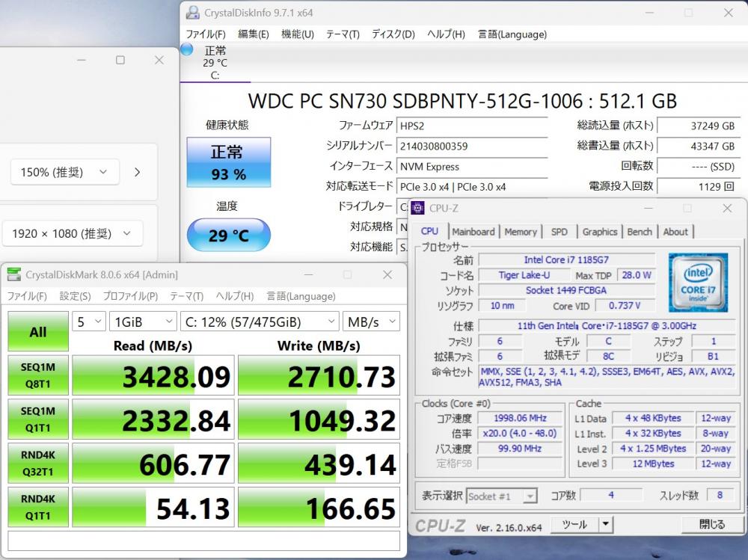Expand the 150% display scale dropdown
Screen dimensions: 748x560
point(64,172)
